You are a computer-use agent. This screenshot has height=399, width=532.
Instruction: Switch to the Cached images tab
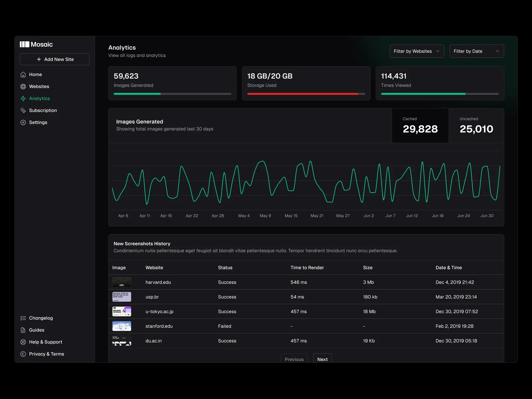point(420,126)
